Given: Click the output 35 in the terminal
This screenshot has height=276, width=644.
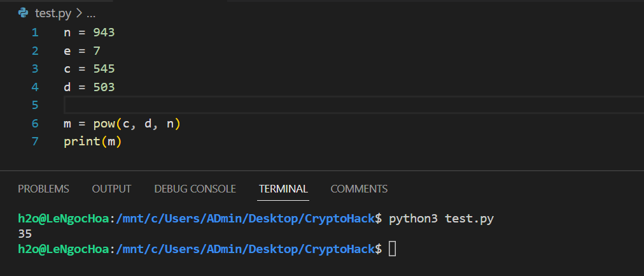Looking at the screenshot, I should [x=25, y=234].
